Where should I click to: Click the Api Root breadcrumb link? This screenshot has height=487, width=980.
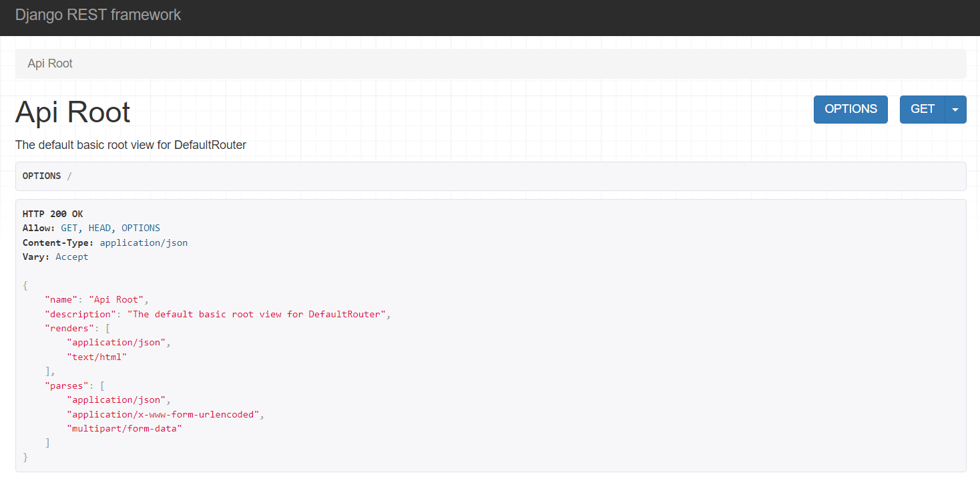pyautogui.click(x=49, y=63)
